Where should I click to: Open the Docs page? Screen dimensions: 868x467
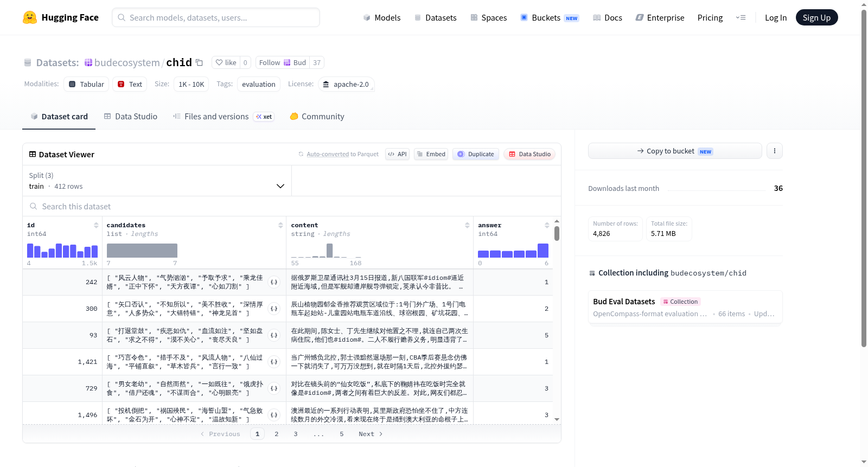(x=608, y=17)
